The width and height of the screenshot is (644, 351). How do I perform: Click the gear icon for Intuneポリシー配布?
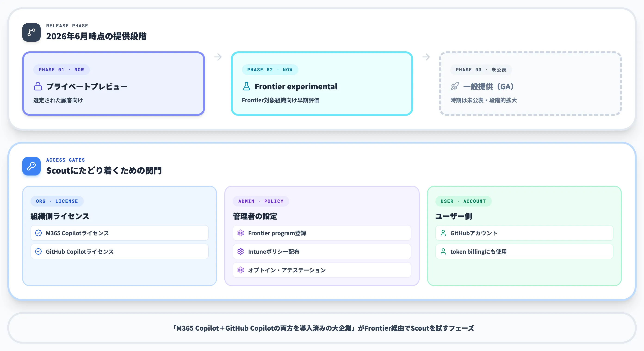click(241, 251)
